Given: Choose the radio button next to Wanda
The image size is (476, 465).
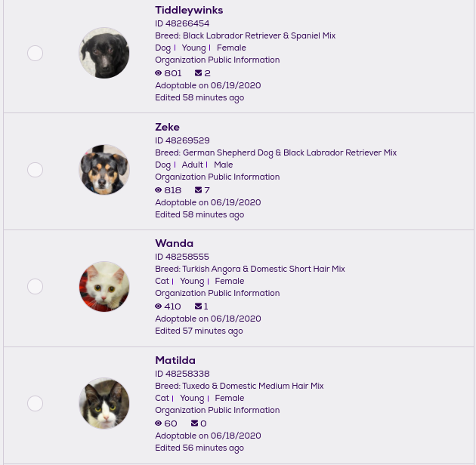Looking at the screenshot, I should pyautogui.click(x=35, y=287).
